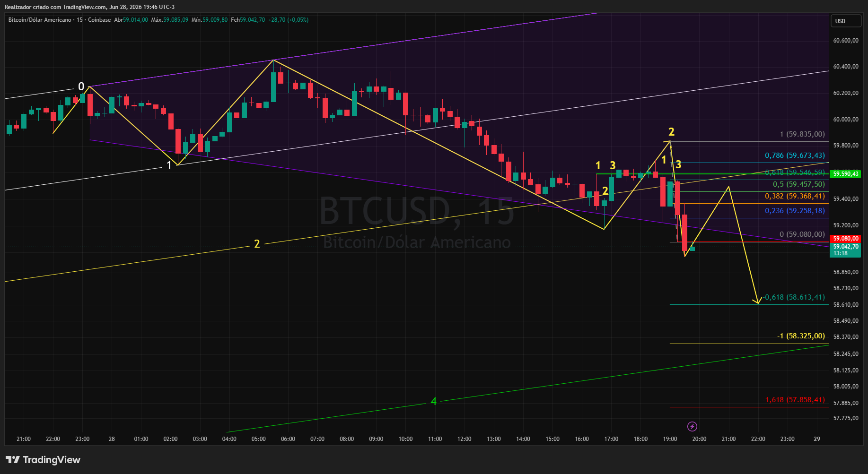This screenshot has width=868, height=474.
Task: Click the 60.600,00 price axis tick
Action: coord(846,41)
